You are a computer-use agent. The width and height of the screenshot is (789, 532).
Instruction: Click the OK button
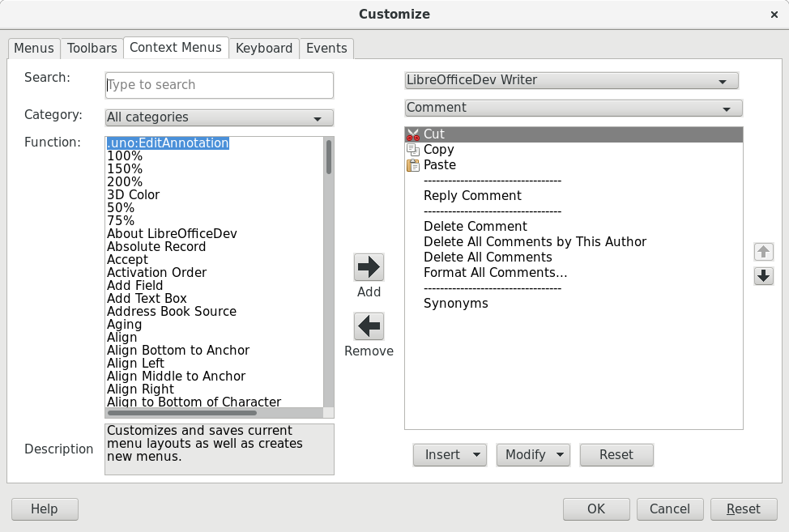click(x=596, y=509)
